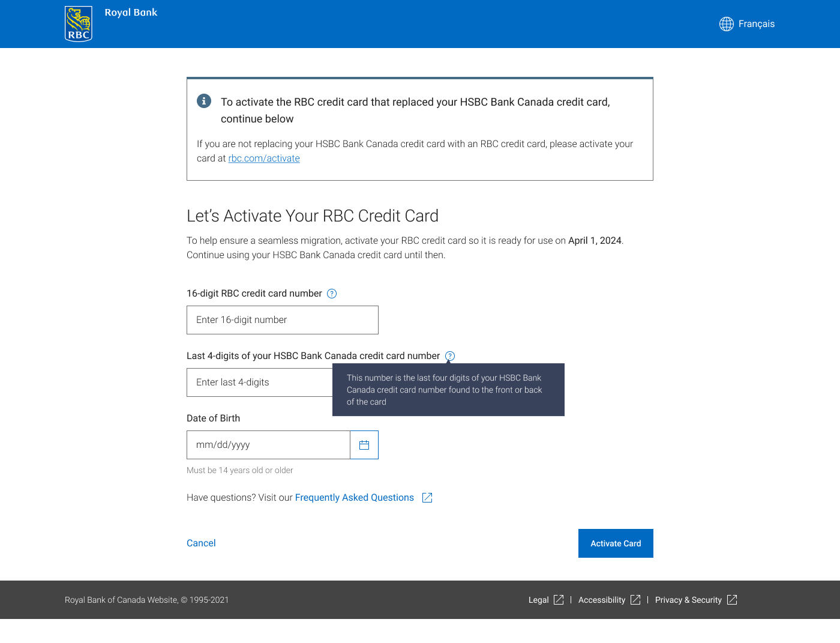Click 'Let's Activate Your RBC Credit Card' heading
The height and width of the screenshot is (643, 840).
(x=313, y=216)
